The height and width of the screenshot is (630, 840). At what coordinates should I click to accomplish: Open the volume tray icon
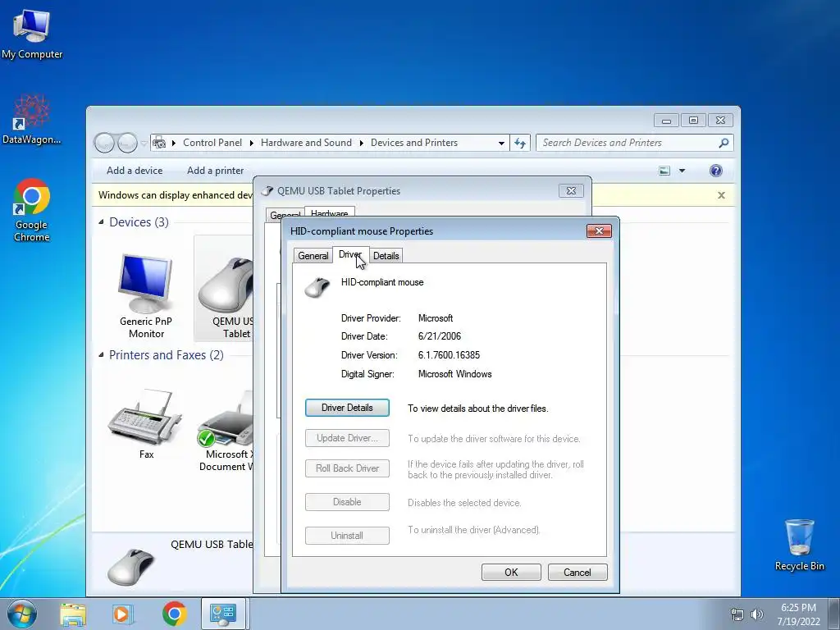coord(756,614)
